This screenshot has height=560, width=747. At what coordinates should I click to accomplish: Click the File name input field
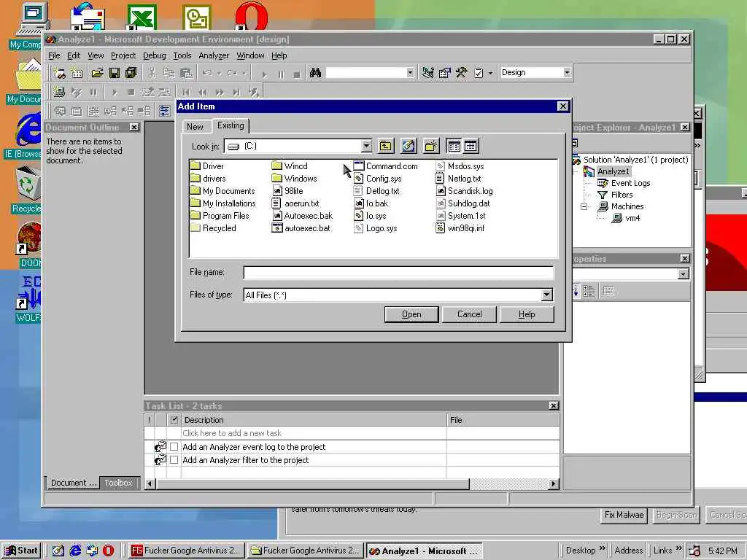point(398,273)
